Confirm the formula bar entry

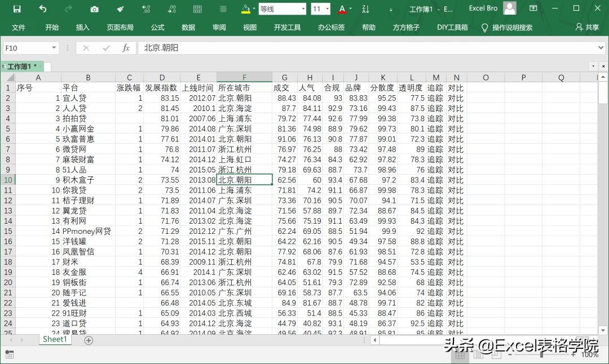tap(106, 48)
